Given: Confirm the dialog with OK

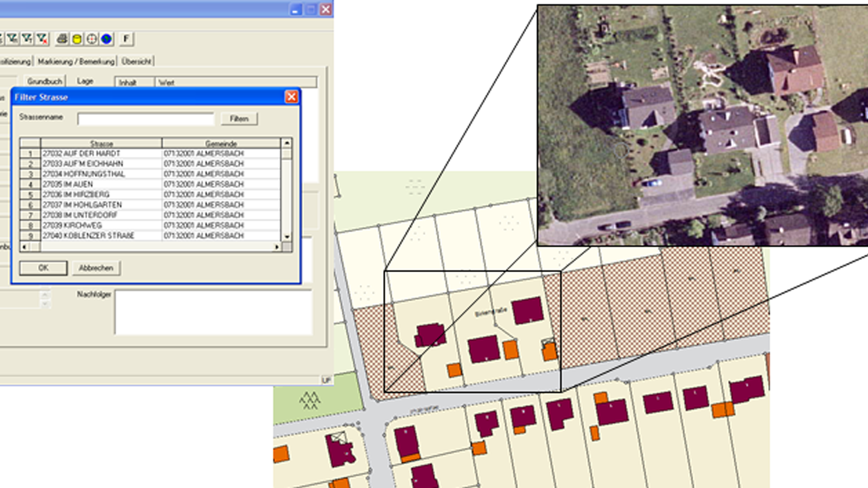Looking at the screenshot, I should click(x=43, y=268).
